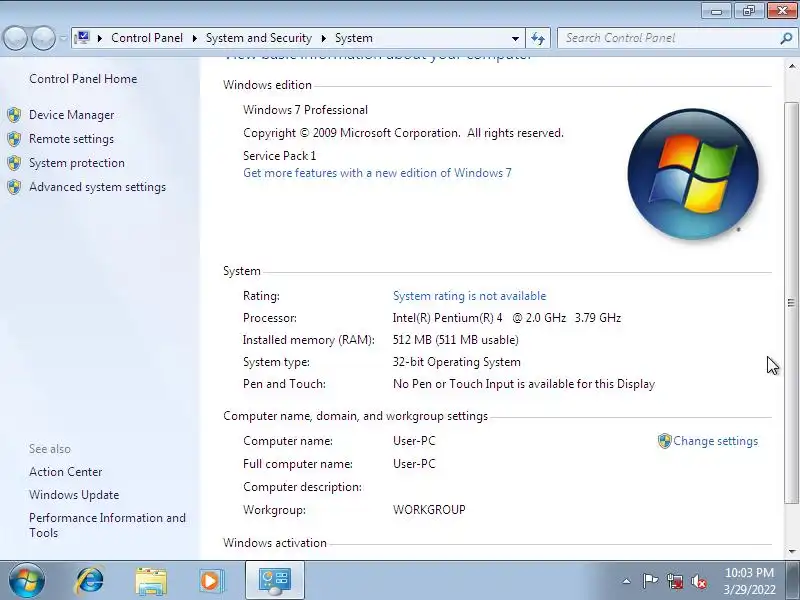Open the Start menu
Screen dimensions: 800x600
[x=27, y=580]
